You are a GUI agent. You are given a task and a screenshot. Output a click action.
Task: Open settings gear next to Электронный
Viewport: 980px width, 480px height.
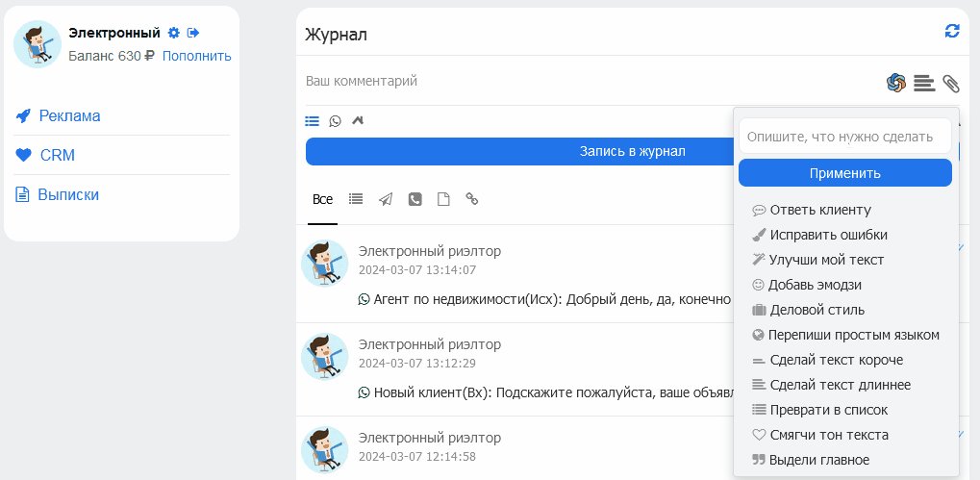click(x=174, y=33)
